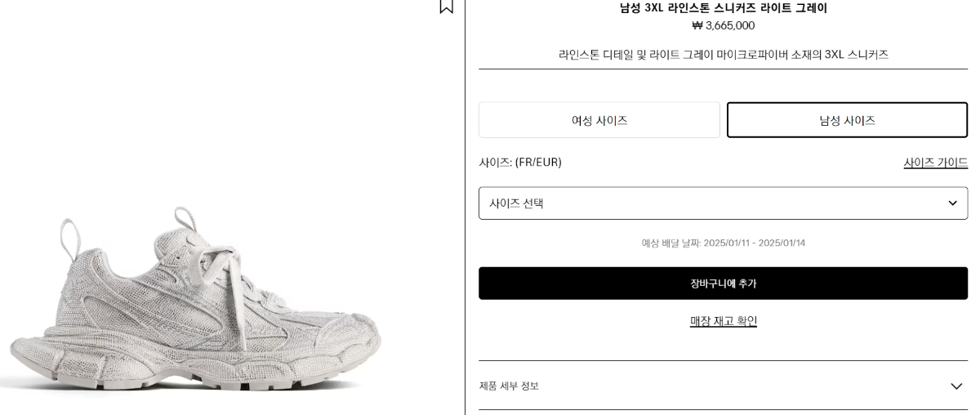Expand the 제품 세부 정보 section
Viewport: 980px width, 415px height.
pos(723,386)
